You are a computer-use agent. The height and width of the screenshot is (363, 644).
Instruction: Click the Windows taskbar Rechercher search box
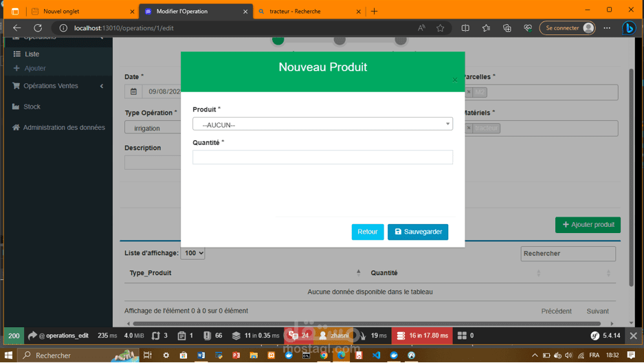[x=79, y=355]
